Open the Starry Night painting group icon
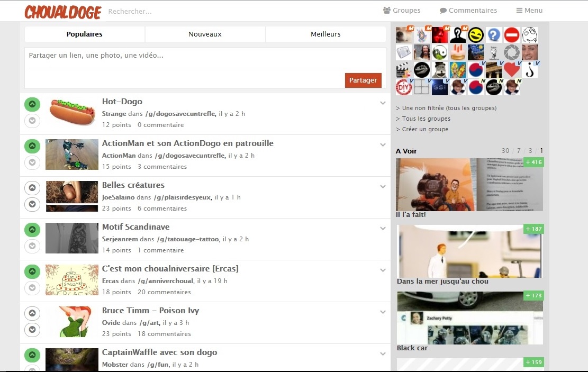The image size is (588, 372). tap(476, 52)
